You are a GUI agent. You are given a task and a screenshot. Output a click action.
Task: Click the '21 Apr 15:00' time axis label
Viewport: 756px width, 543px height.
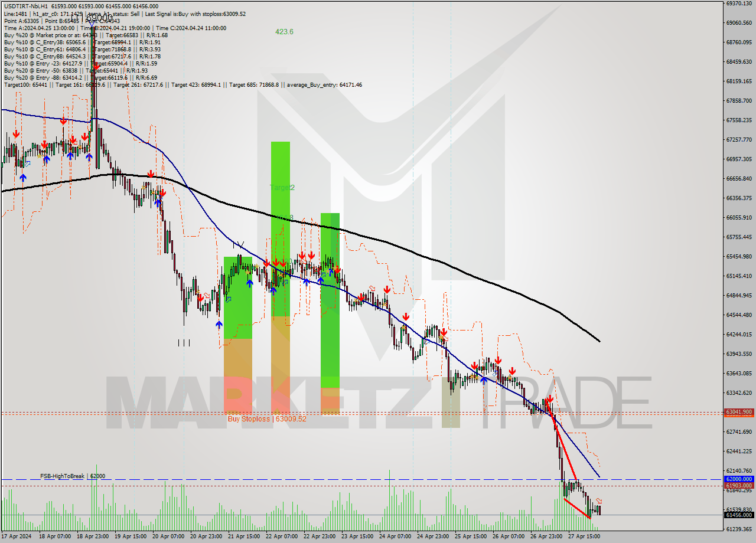point(243,537)
